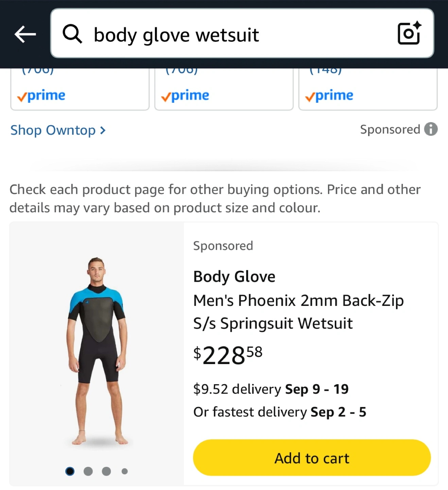Click the Sponsored info icon
448x490 pixels.
tap(431, 129)
